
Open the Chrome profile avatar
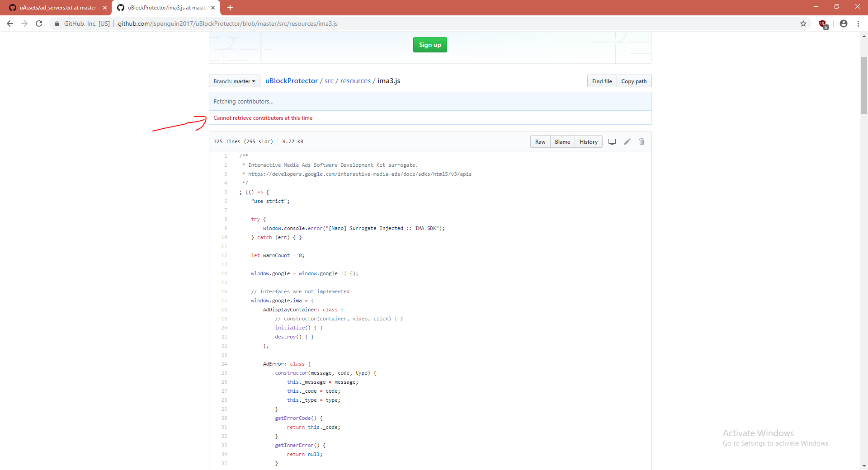tap(844, 23)
